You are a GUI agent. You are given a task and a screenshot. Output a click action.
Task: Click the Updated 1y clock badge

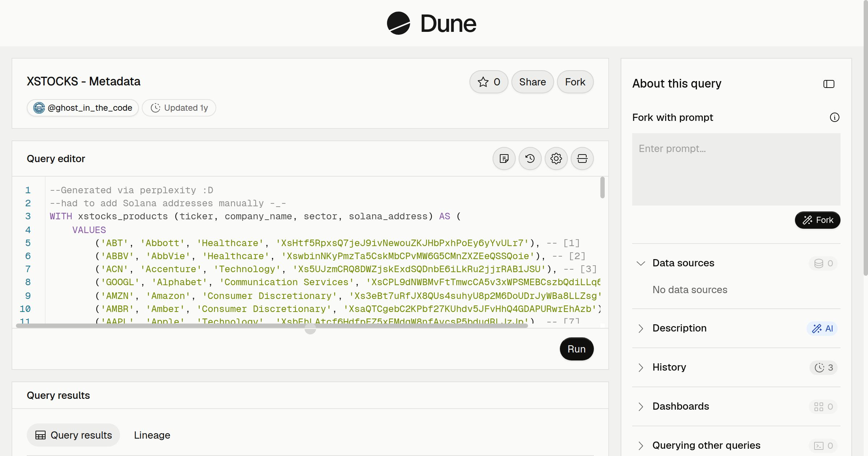point(179,108)
